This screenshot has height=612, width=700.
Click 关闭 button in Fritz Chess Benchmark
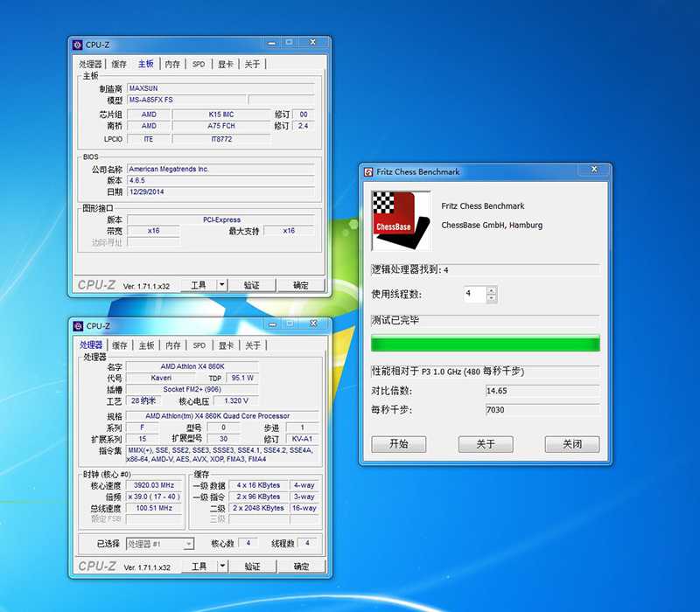[x=572, y=444]
